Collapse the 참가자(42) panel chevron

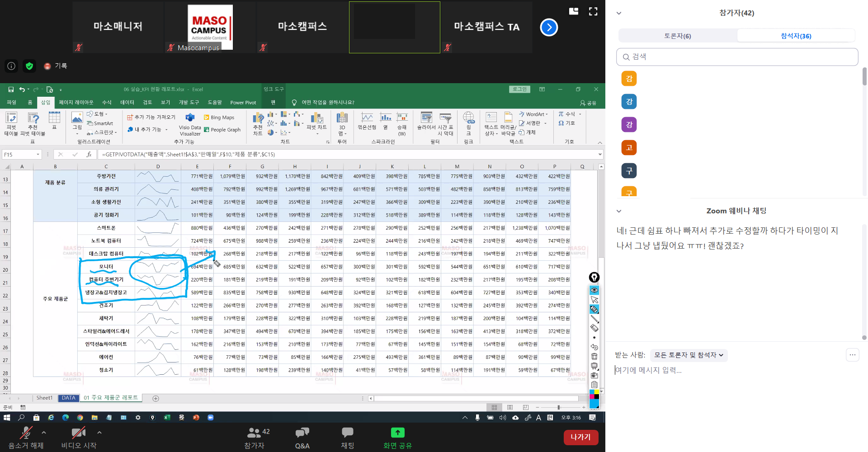(x=619, y=13)
